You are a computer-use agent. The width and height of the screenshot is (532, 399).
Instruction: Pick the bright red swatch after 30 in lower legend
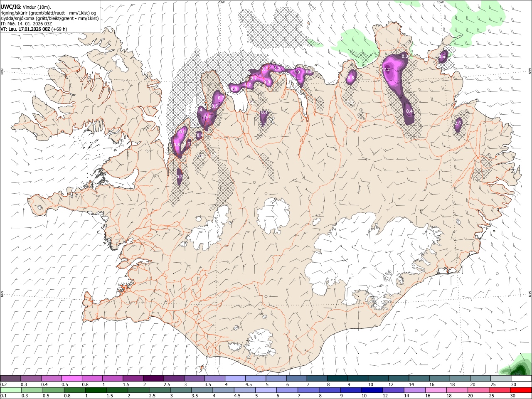[520, 390]
